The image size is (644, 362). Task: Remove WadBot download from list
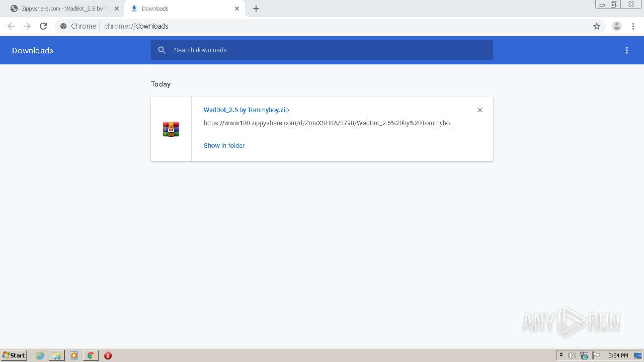480,110
